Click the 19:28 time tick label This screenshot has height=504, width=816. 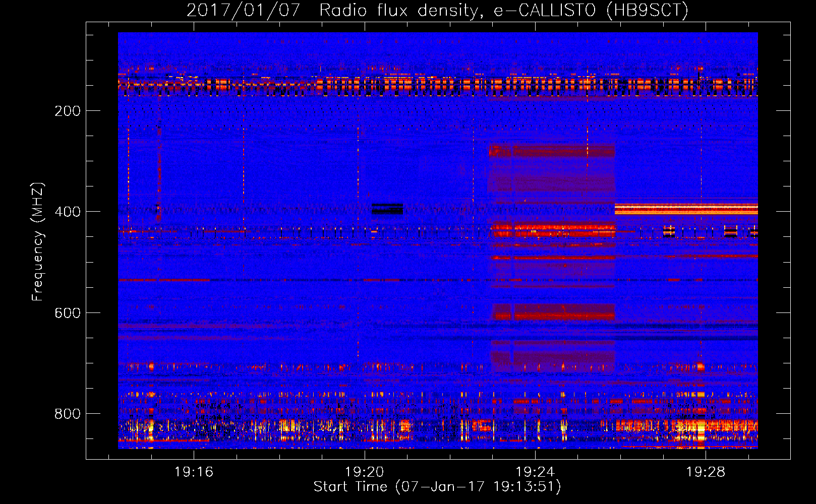pos(706,472)
